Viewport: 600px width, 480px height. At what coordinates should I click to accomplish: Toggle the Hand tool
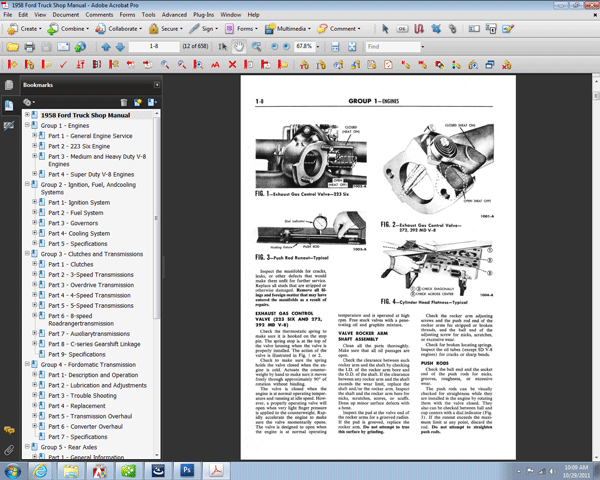pos(239,47)
